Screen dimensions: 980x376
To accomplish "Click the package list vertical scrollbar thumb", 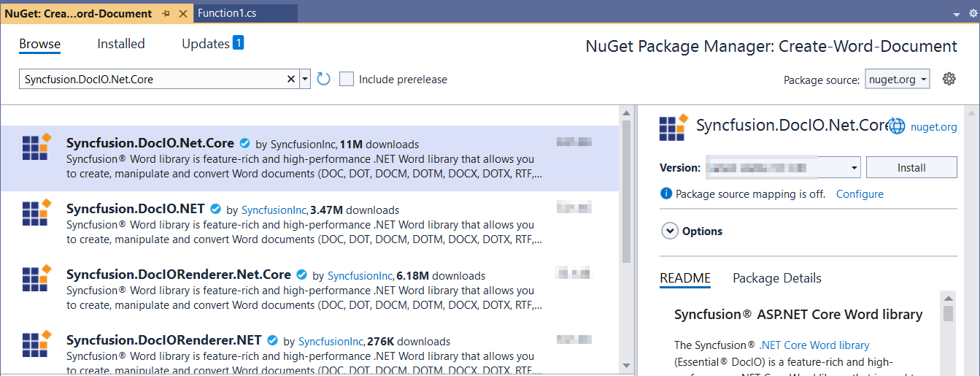I will point(626,191).
